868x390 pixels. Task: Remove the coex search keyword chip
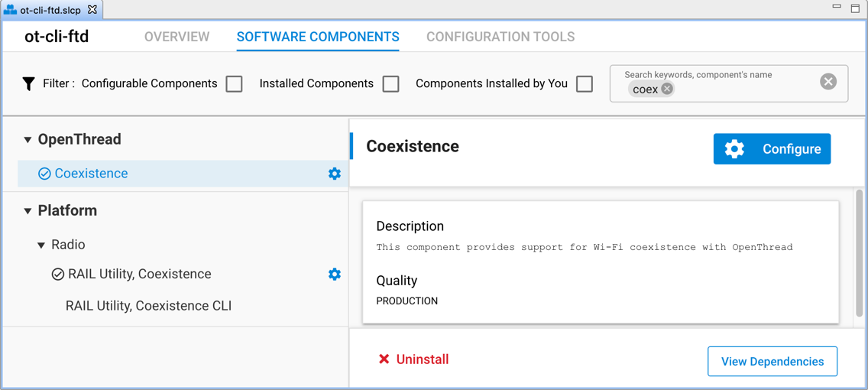point(667,89)
